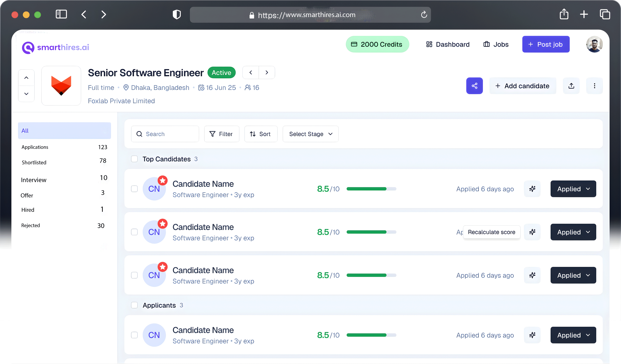Click the browser sidebar toggle icon
The image size is (621, 364).
[61, 14]
